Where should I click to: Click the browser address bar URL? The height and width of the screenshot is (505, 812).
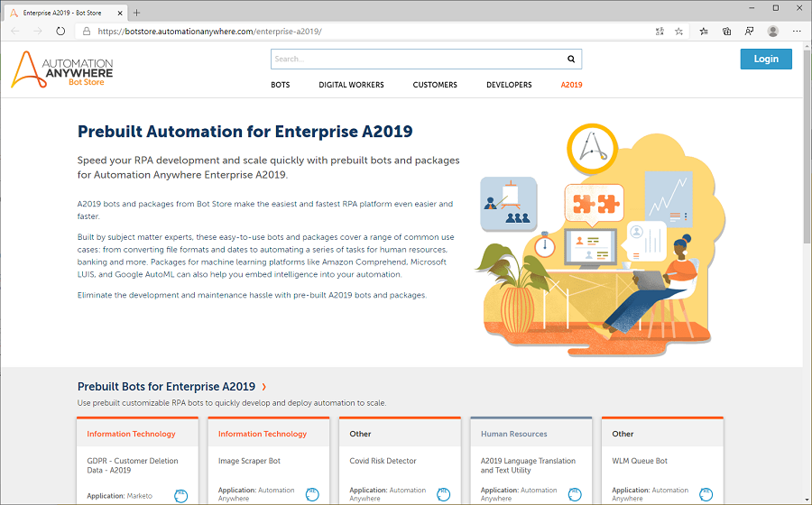tap(209, 31)
